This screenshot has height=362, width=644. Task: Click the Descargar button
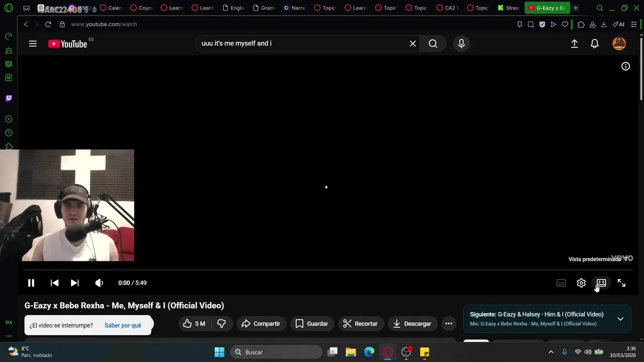[412, 324]
